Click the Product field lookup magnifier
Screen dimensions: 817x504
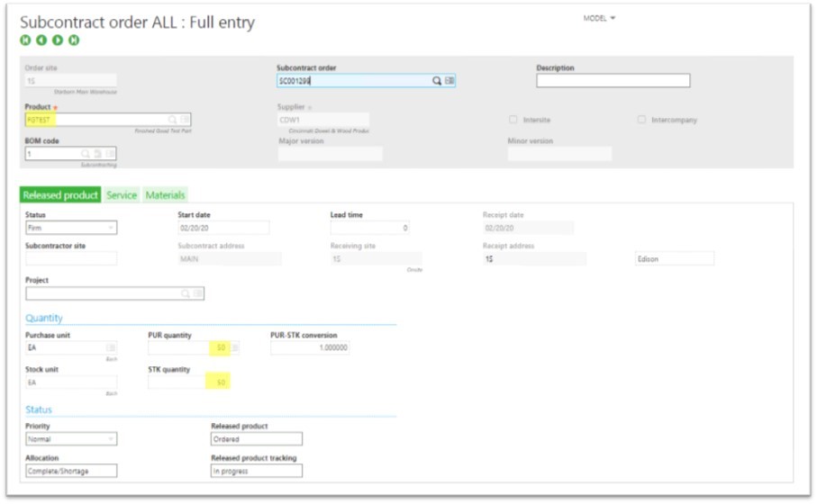(172, 120)
